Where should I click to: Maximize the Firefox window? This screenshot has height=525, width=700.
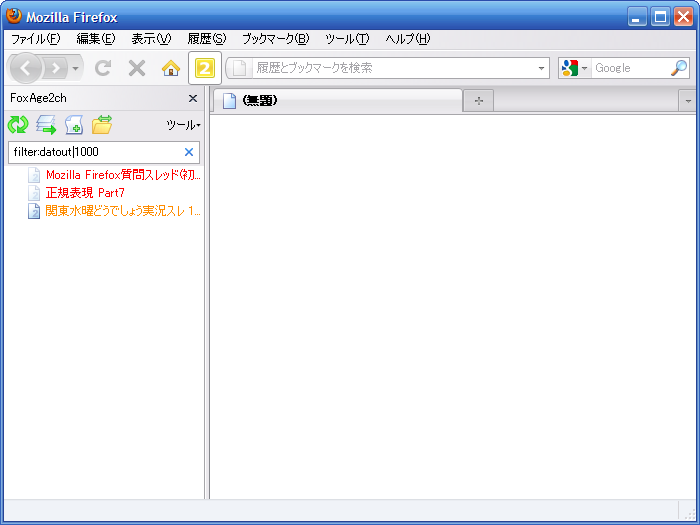[x=660, y=17]
